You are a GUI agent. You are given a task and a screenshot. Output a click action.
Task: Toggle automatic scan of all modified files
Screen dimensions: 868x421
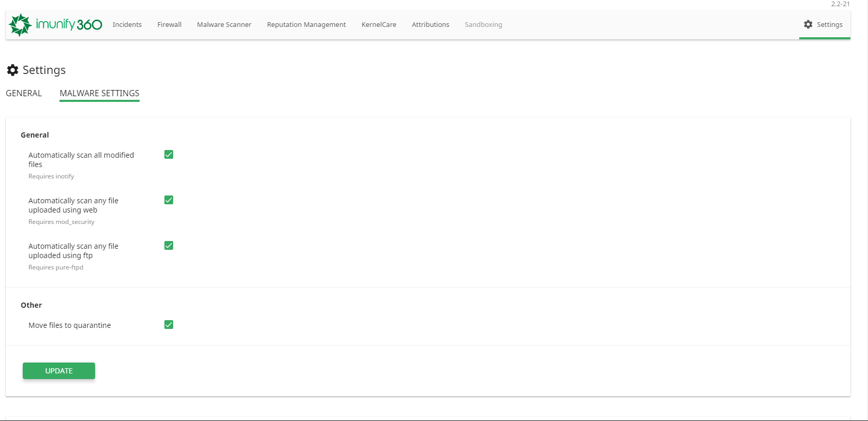(x=169, y=155)
